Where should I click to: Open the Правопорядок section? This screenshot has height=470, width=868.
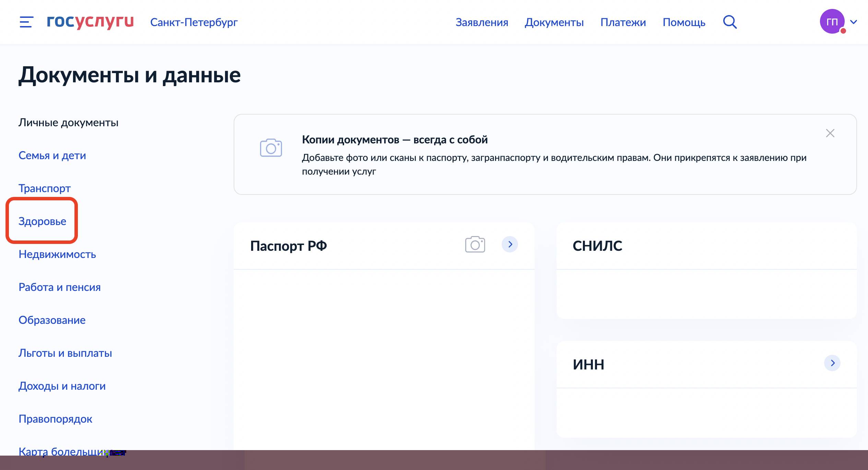coord(55,419)
